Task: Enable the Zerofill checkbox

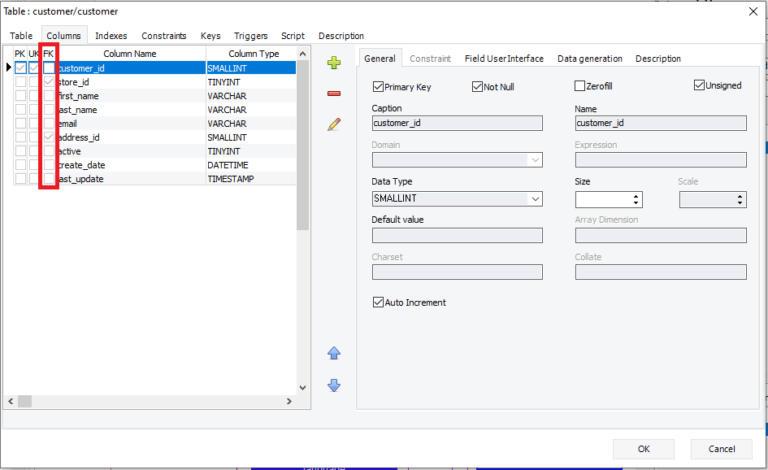Action: tap(580, 86)
